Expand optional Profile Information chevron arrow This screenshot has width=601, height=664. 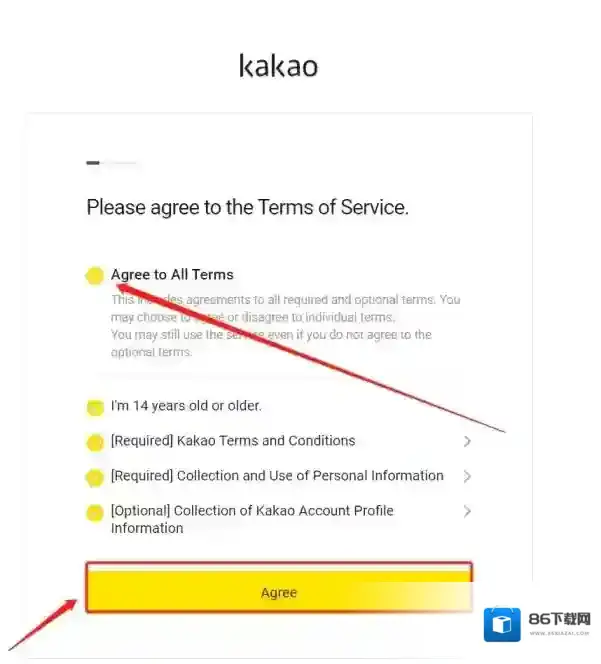467,511
